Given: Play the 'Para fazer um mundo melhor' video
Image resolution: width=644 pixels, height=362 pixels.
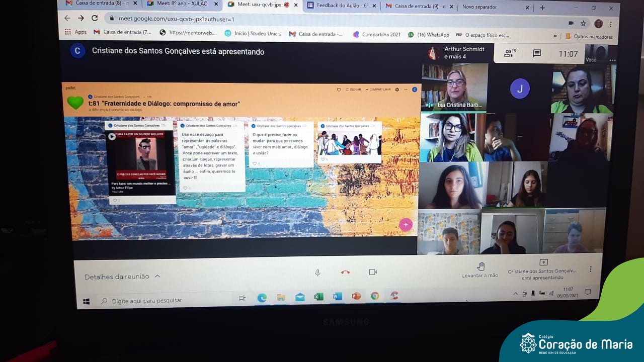Looking at the screenshot, I should click(x=112, y=136).
